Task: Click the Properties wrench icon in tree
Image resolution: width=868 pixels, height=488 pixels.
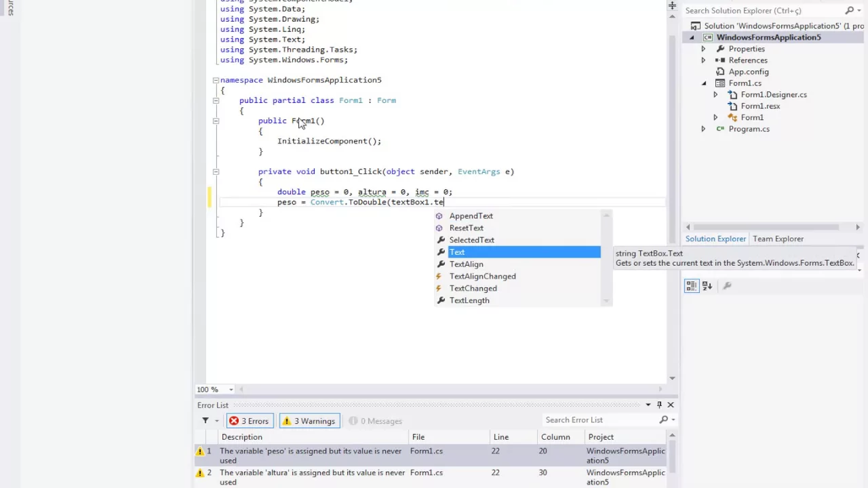Action: coord(720,49)
